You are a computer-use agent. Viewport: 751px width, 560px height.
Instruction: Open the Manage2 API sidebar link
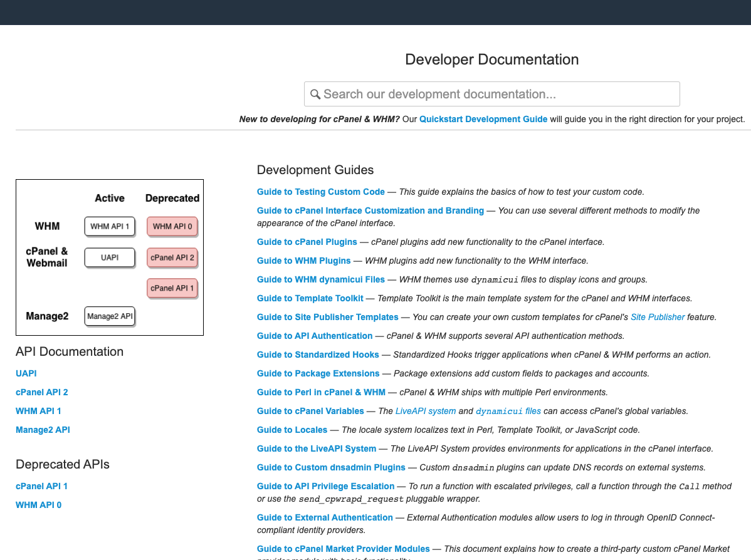pos(43,430)
